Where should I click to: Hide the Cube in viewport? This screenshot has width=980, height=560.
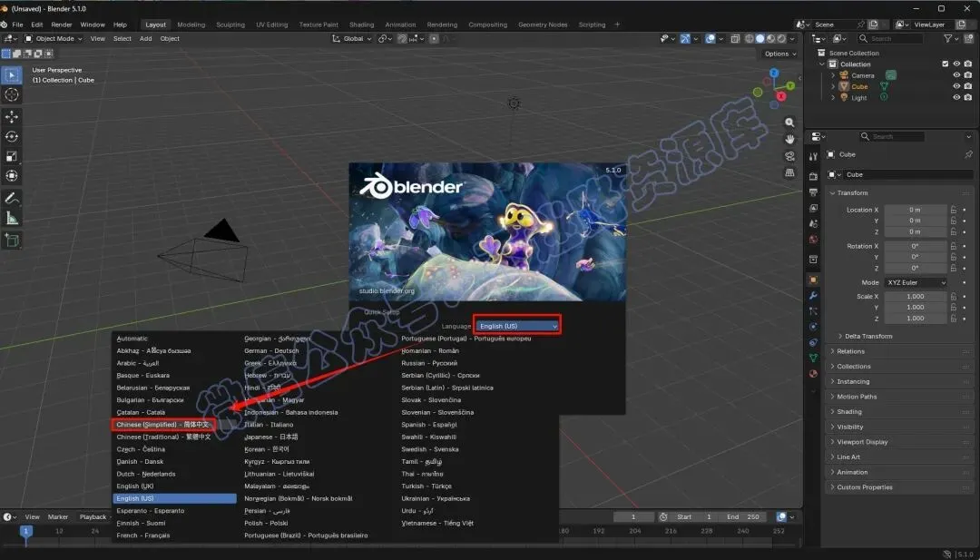click(956, 86)
